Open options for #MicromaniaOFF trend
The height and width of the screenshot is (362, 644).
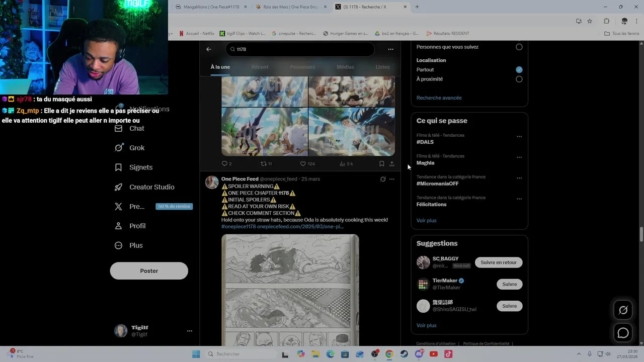[x=519, y=178]
